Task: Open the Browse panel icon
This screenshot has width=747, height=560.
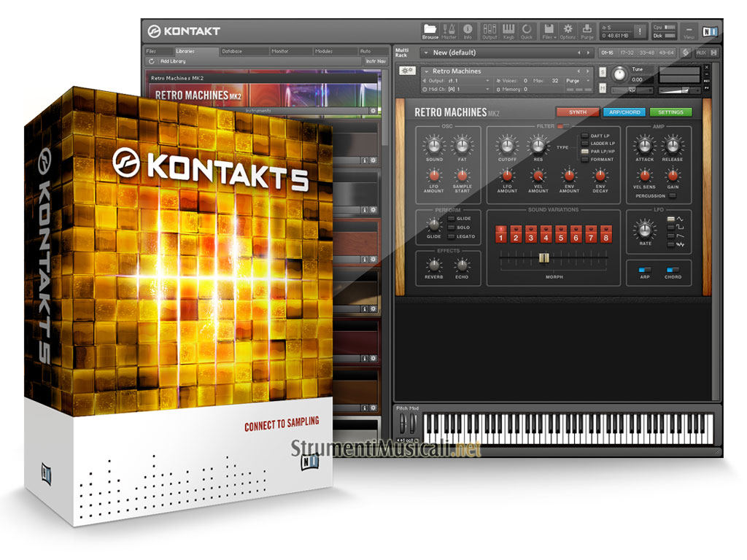Action: [x=430, y=31]
